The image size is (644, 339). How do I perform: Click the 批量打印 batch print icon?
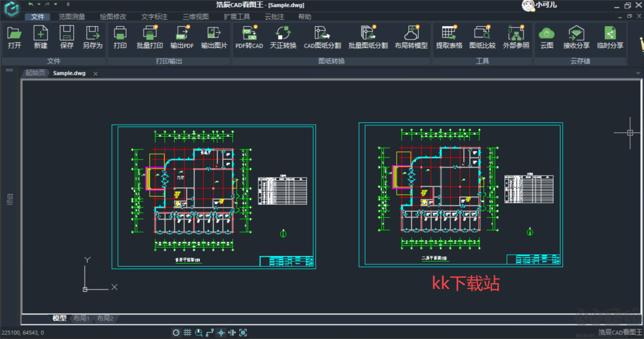click(x=150, y=37)
